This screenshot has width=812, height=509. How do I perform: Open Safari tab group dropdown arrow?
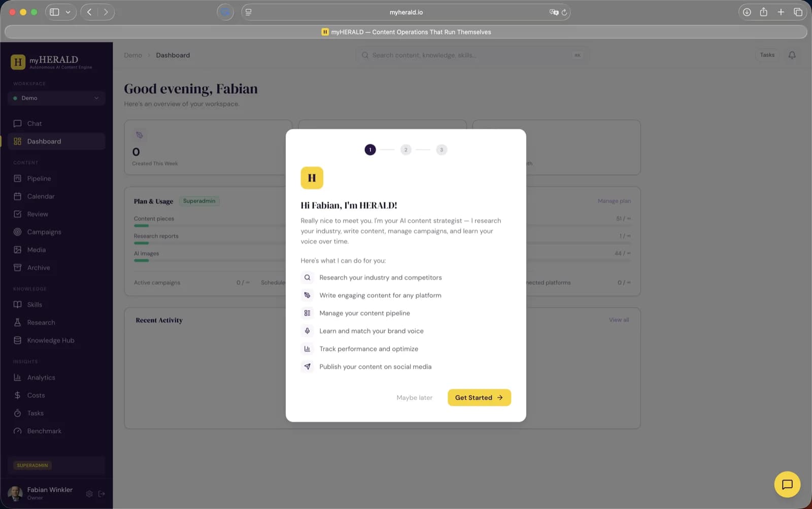click(x=68, y=12)
